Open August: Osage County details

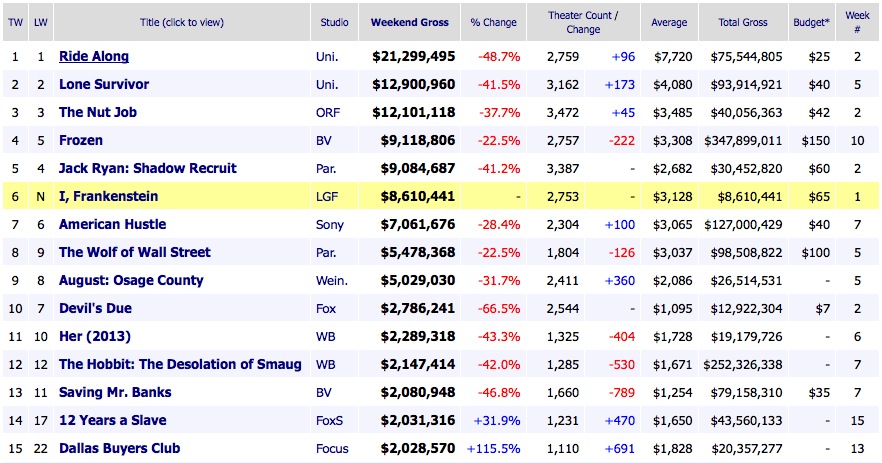(x=131, y=281)
